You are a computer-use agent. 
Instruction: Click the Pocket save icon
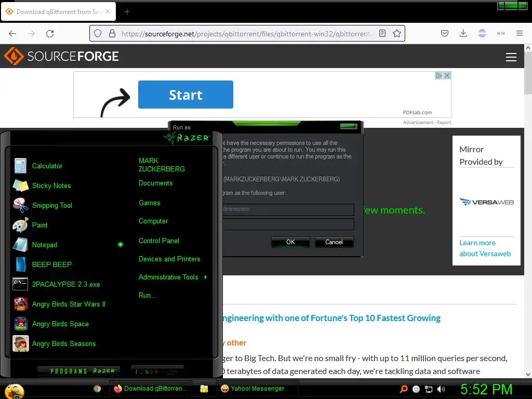tap(445, 33)
